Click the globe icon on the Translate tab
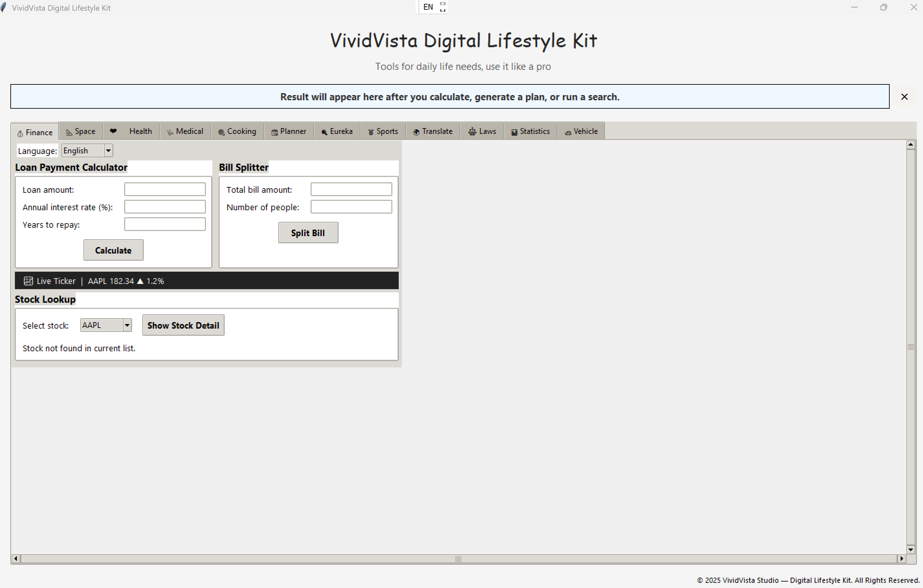This screenshot has height=588, width=923. pyautogui.click(x=416, y=132)
